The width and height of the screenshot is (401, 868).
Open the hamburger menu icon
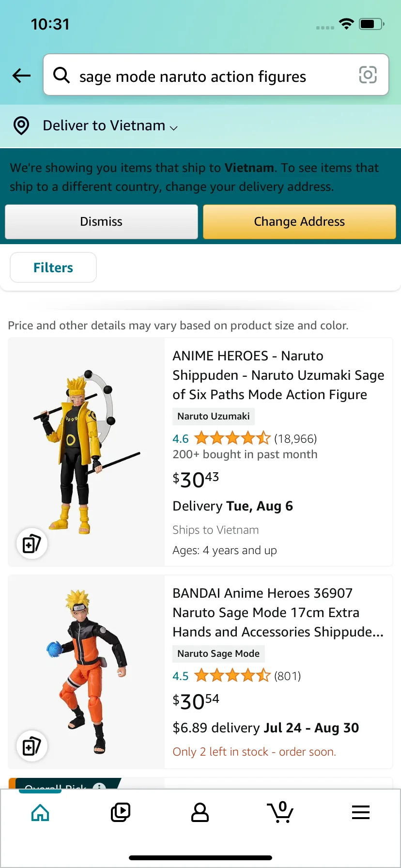(x=361, y=812)
